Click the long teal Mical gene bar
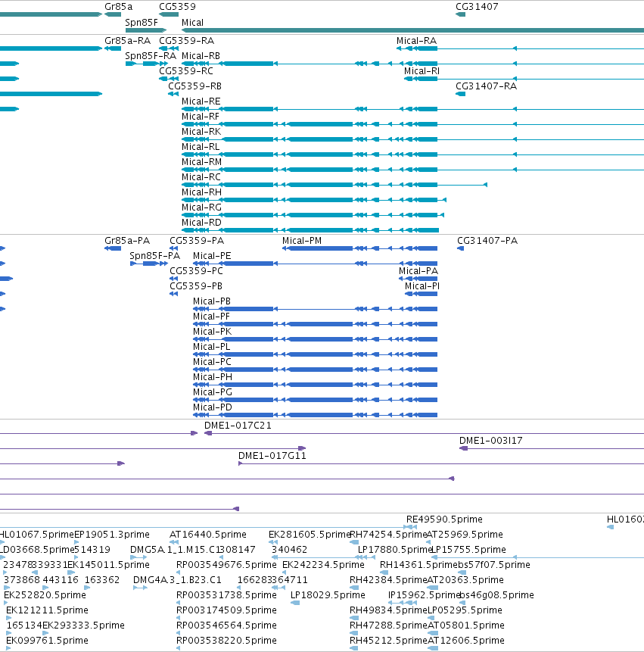Screen dimensions: 644x652 pos(412,30)
